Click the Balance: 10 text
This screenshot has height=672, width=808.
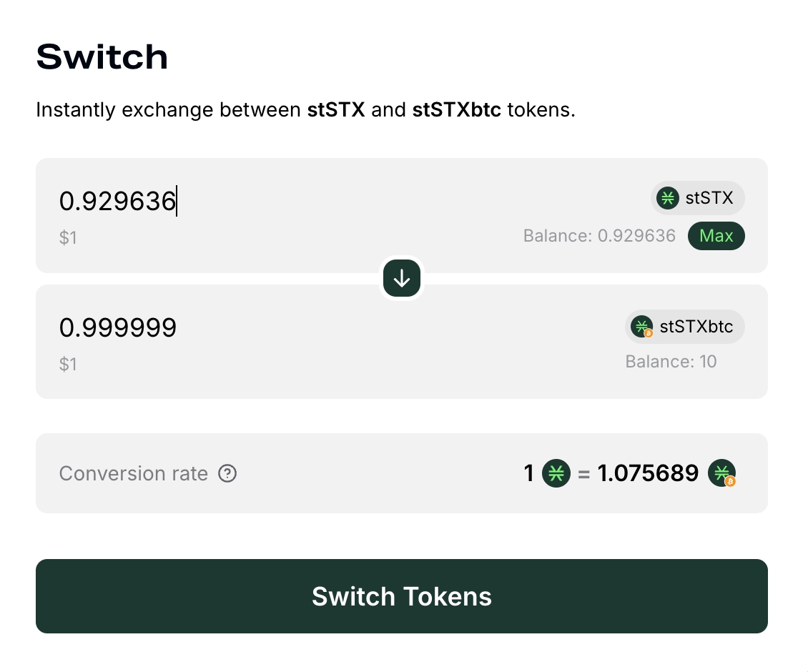pyautogui.click(x=671, y=362)
